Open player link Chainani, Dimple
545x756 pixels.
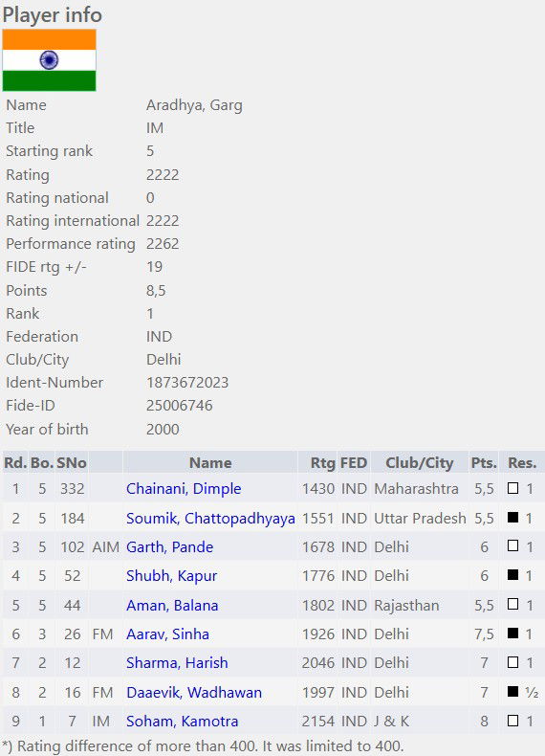[184, 488]
